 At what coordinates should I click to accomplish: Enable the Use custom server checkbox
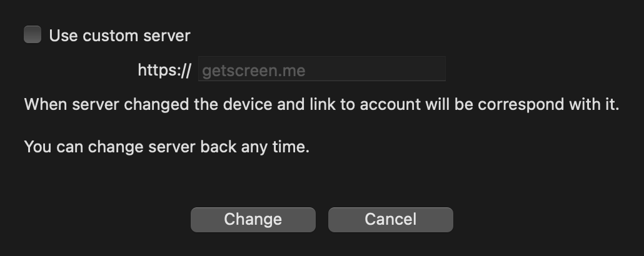pos(33,35)
